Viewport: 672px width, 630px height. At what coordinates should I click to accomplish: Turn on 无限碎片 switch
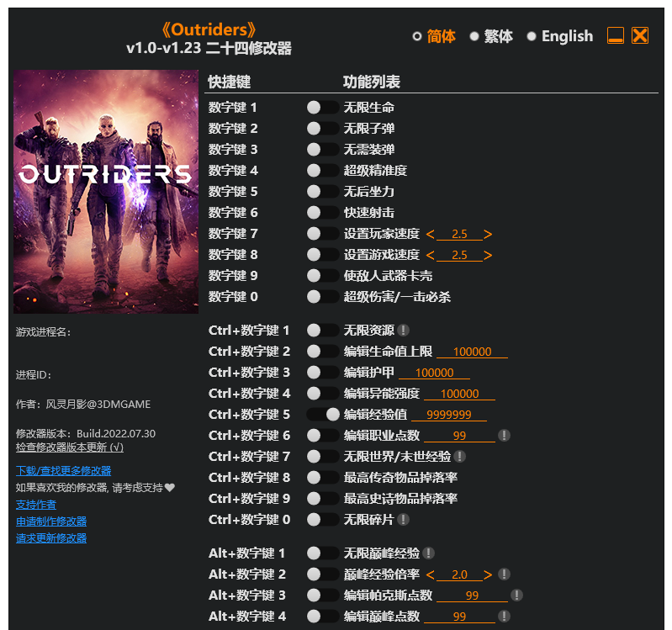(323, 520)
